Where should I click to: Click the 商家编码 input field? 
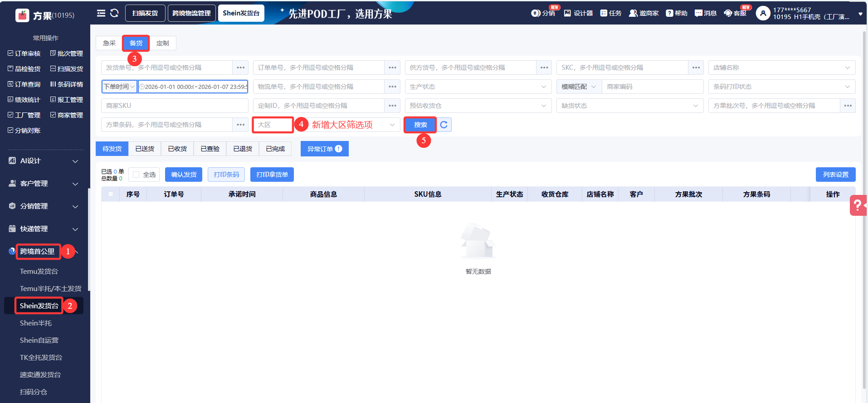pyautogui.click(x=653, y=87)
